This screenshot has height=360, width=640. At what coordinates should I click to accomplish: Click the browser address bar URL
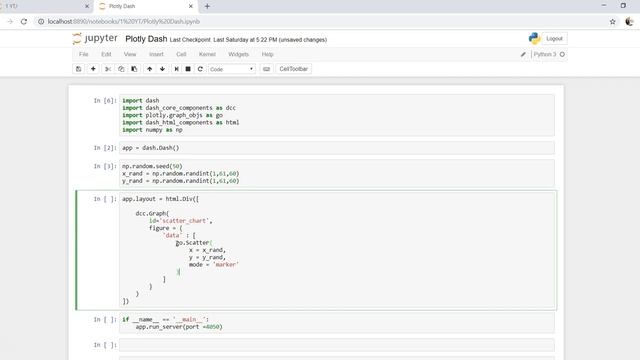[124, 22]
